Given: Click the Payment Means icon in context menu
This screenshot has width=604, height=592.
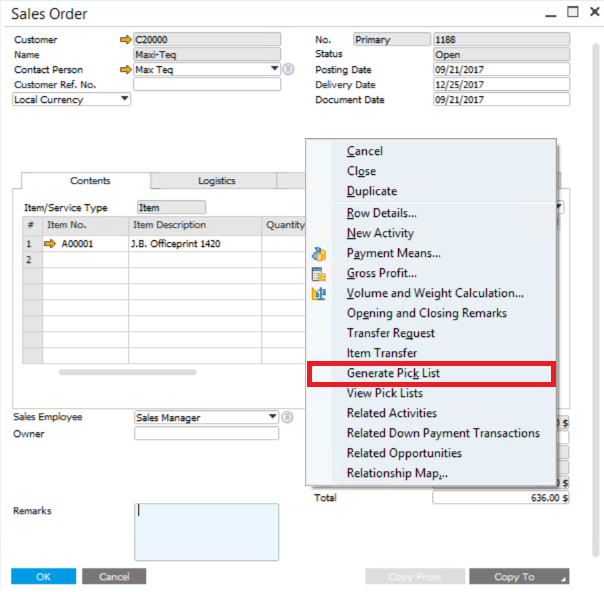Looking at the screenshot, I should [x=319, y=254].
